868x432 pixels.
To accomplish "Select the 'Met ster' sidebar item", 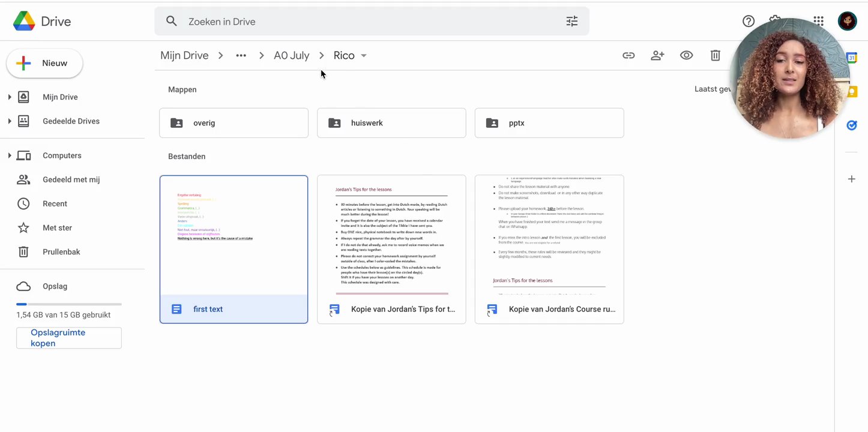I will tap(57, 227).
